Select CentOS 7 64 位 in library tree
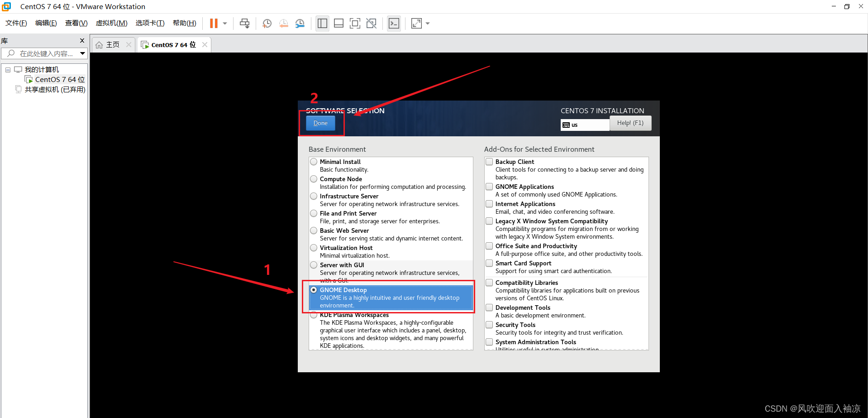868x418 pixels. [x=60, y=80]
